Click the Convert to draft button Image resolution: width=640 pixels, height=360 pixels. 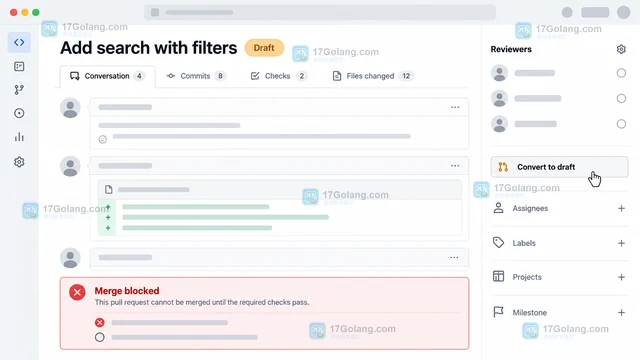click(559, 167)
